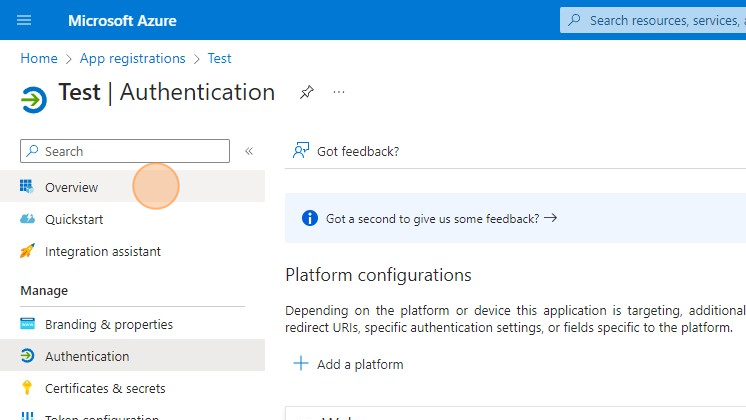The width and height of the screenshot is (746, 420).
Task: Click the Branding & properties icon
Action: tap(27, 324)
